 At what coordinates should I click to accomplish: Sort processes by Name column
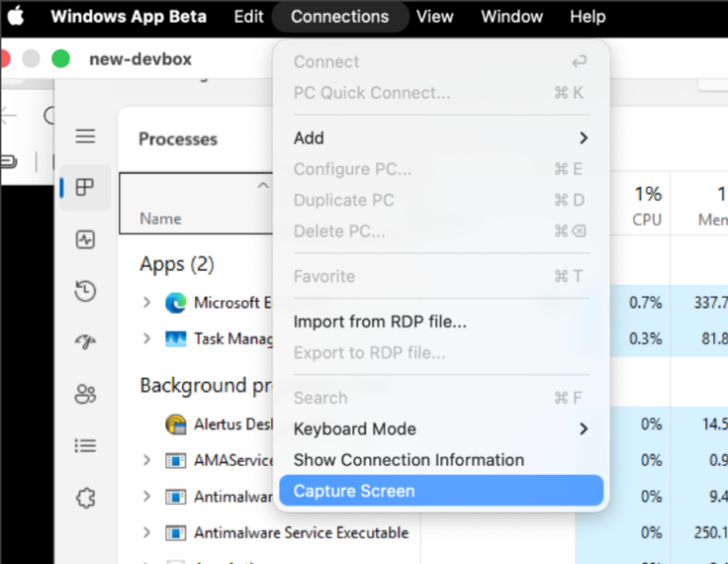[x=160, y=219]
